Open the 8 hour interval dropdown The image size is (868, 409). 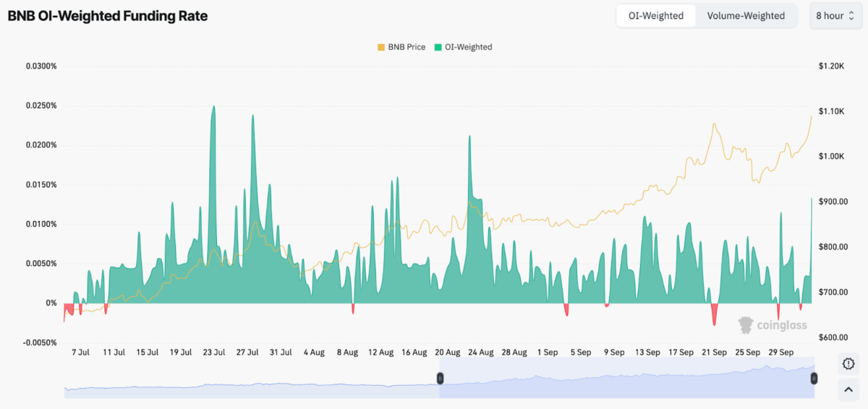pyautogui.click(x=835, y=16)
